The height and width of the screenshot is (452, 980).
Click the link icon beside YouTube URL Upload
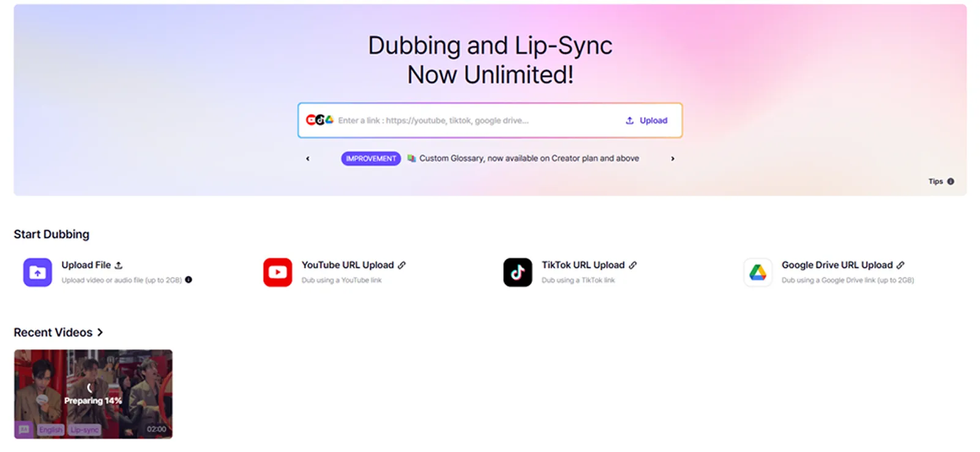point(402,265)
